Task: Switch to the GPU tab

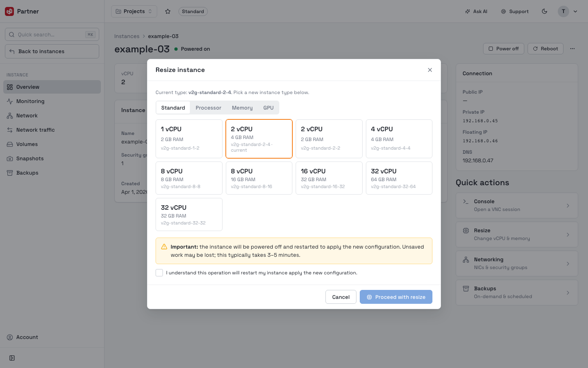Action: pos(268,108)
